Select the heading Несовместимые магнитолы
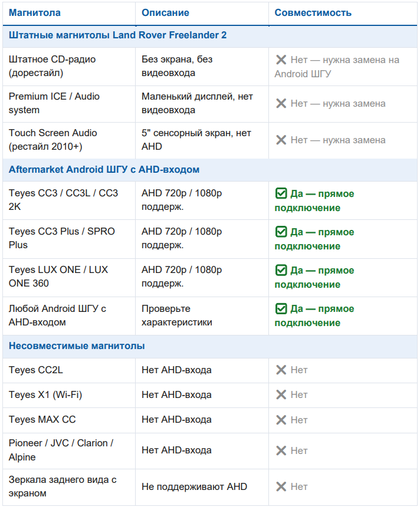This screenshot has width=420, height=510. point(77,346)
